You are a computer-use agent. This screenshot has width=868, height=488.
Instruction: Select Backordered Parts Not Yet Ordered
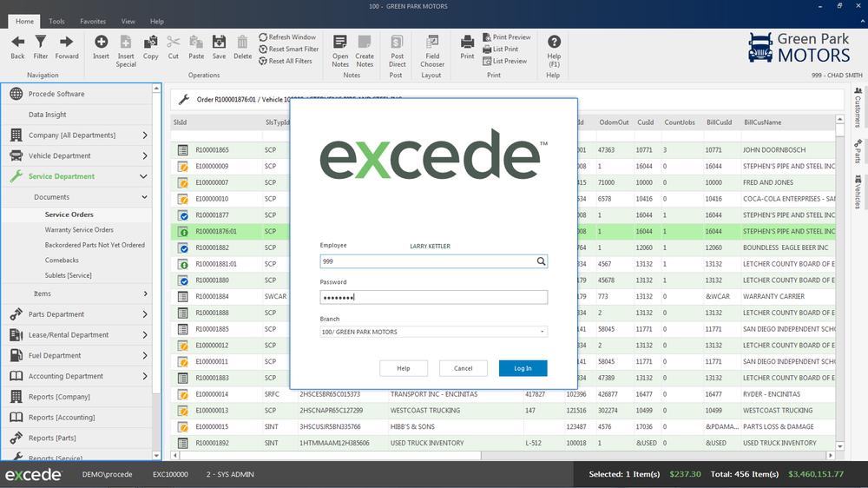pos(95,245)
